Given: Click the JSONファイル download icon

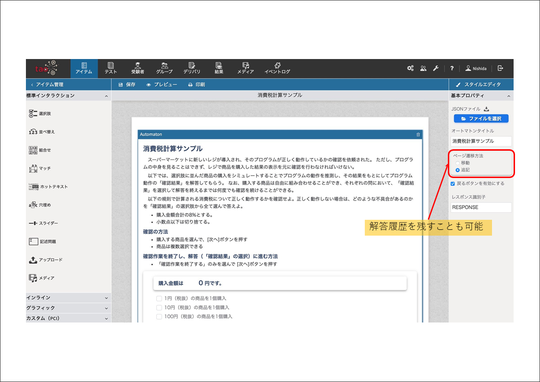Looking at the screenshot, I should coord(486,109).
